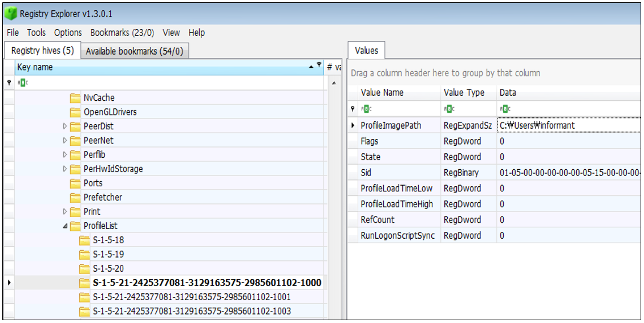Click filter row pin icon in tree panel
Screen dimensions: 644x323
click(x=9, y=83)
